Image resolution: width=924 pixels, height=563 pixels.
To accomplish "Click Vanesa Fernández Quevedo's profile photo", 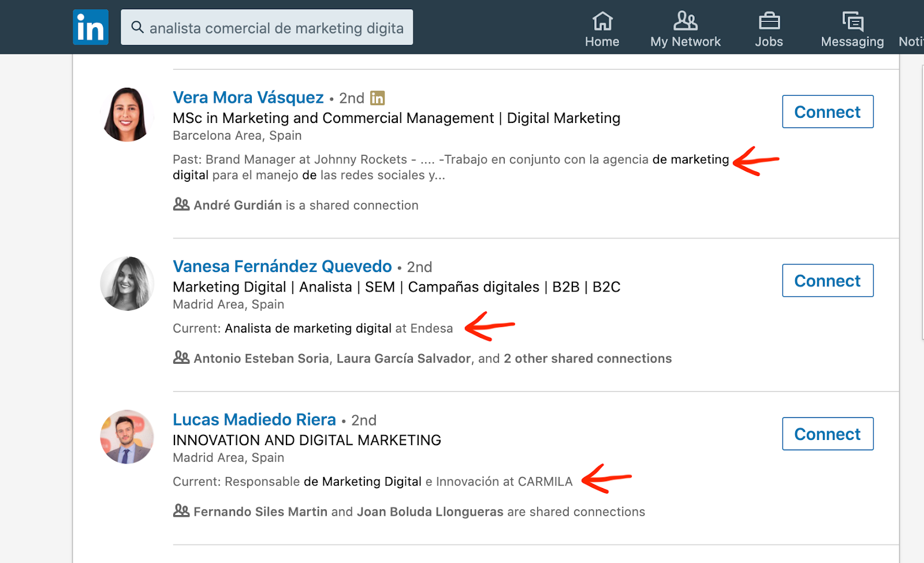I will pyautogui.click(x=127, y=284).
